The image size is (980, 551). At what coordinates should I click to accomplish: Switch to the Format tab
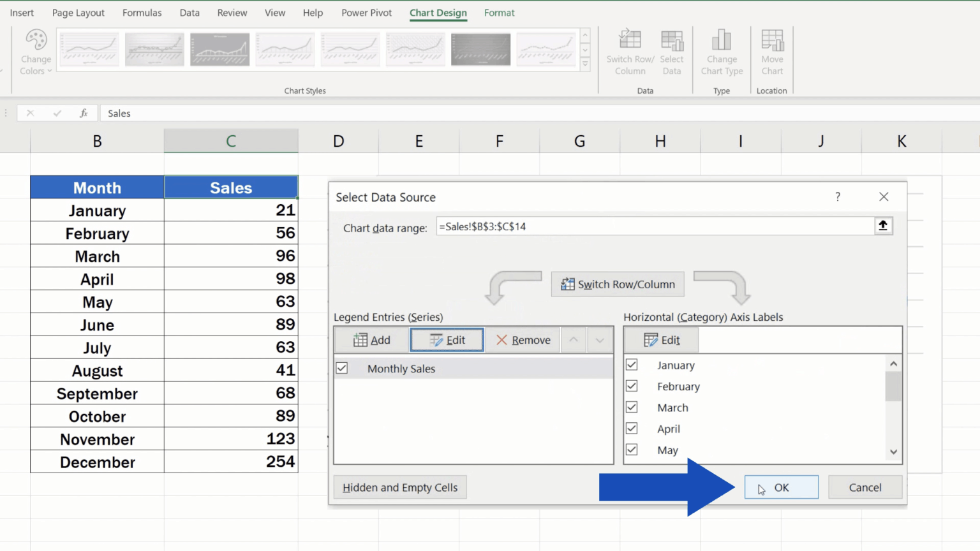[500, 13]
